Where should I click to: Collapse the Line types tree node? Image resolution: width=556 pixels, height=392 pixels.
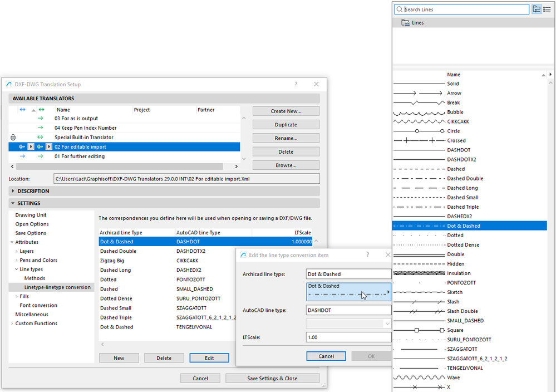16,269
